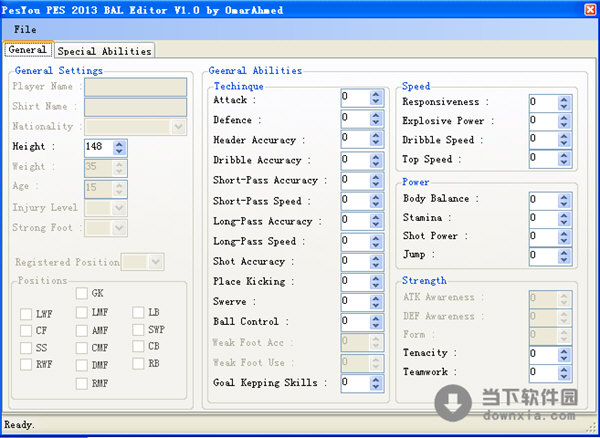
Task: Click the Shirt Name input field
Action: click(x=135, y=107)
